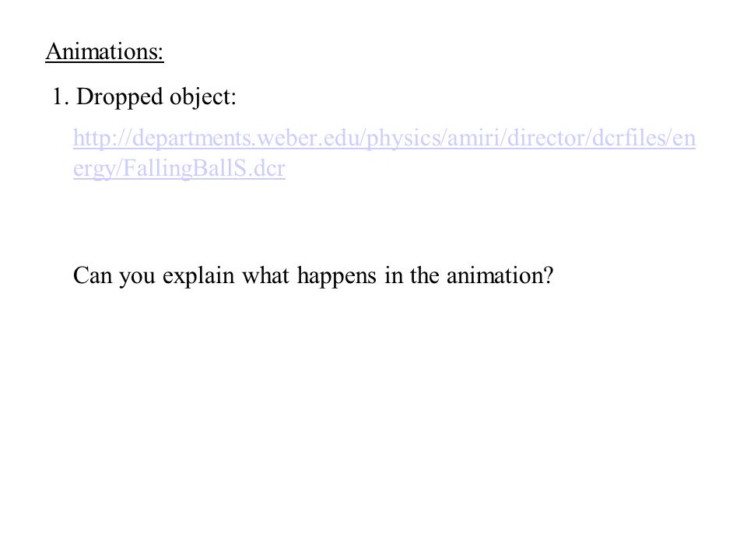Click the list number '1.'
This screenshot has height=560, width=747.
tap(61, 96)
